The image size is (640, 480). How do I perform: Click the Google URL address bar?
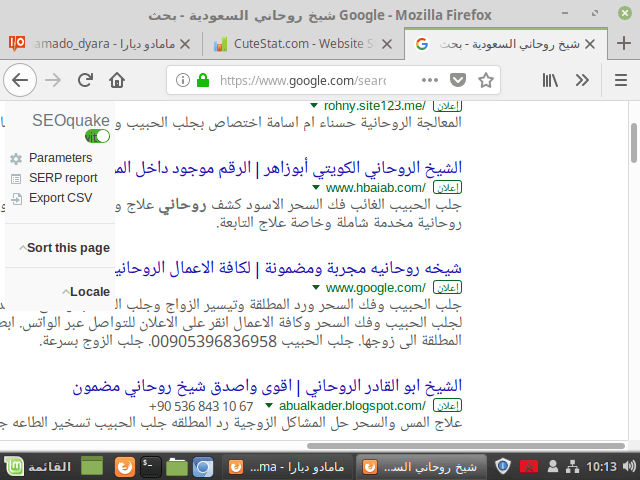click(300, 80)
